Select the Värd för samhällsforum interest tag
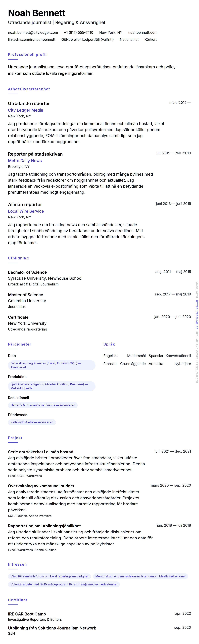 pos(49,576)
